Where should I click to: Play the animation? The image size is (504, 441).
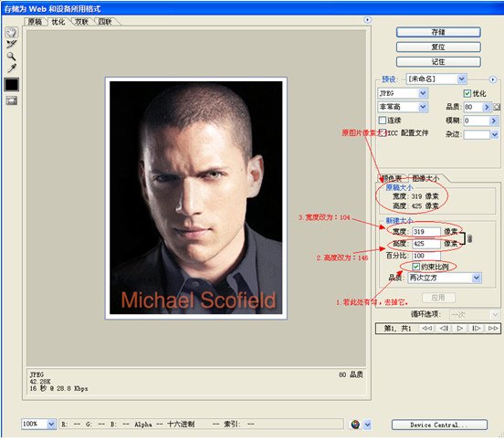point(460,329)
